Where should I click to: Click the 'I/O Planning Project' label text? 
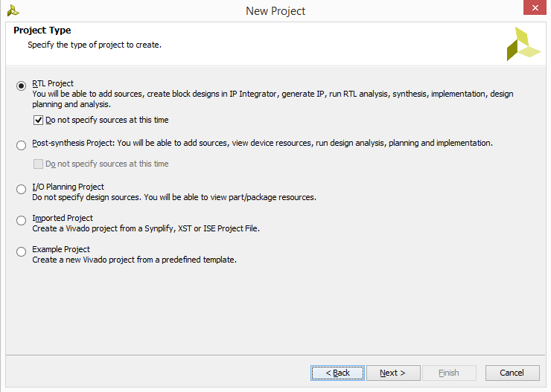coord(69,187)
